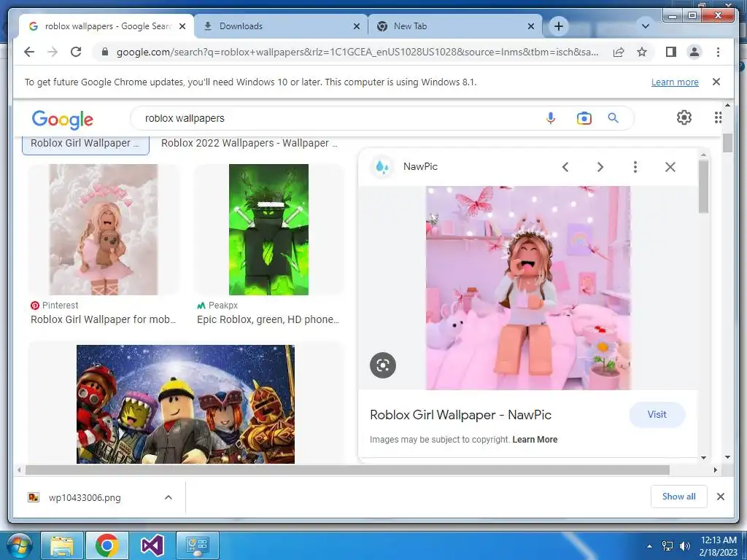Click the blue magnifier search button

tap(613, 118)
